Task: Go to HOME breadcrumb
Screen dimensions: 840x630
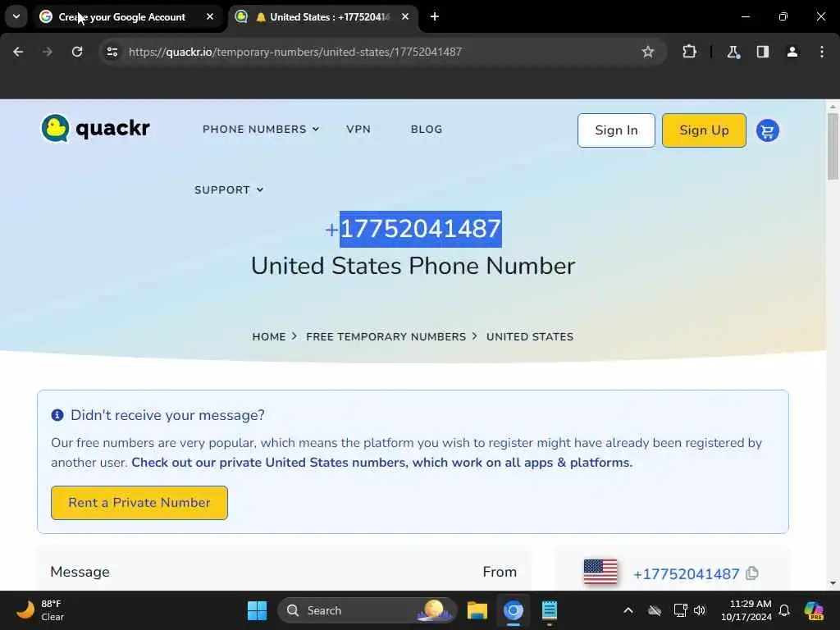Action: 269,336
